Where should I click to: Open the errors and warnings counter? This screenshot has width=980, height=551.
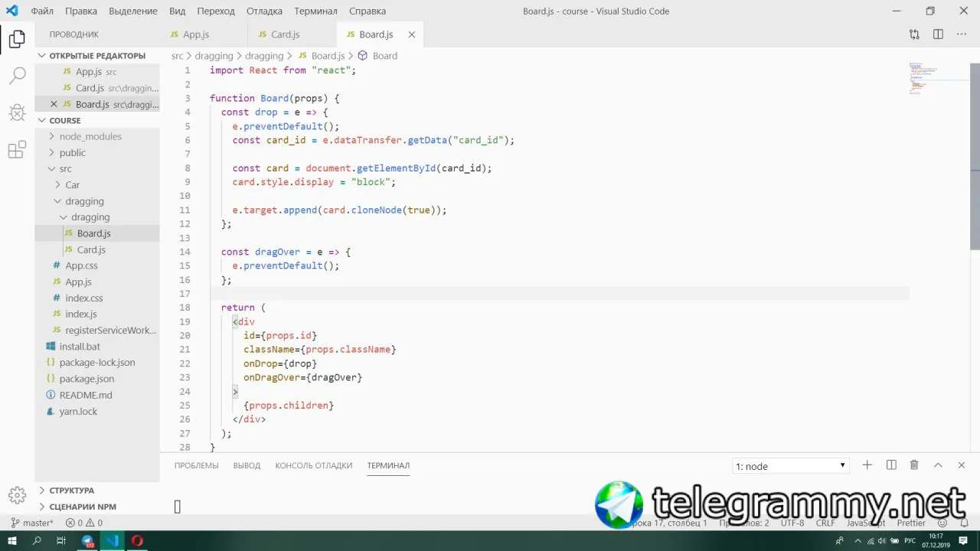[x=84, y=523]
